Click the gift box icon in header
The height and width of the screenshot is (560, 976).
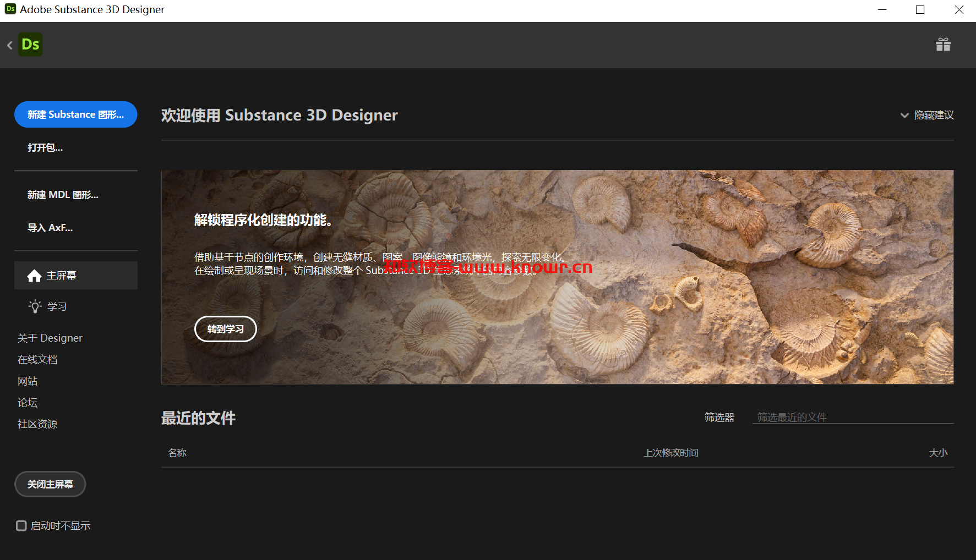pos(943,45)
